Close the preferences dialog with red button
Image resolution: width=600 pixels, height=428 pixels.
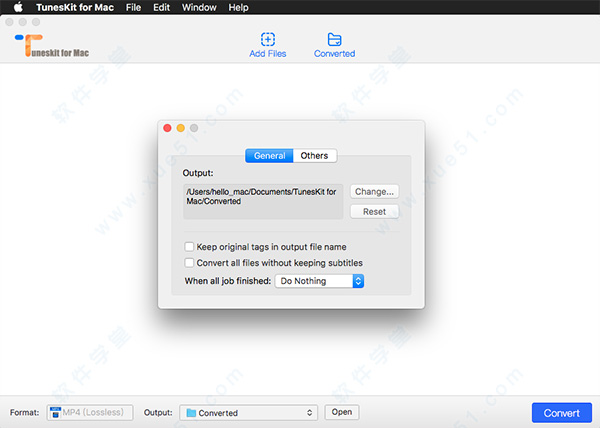coord(167,128)
